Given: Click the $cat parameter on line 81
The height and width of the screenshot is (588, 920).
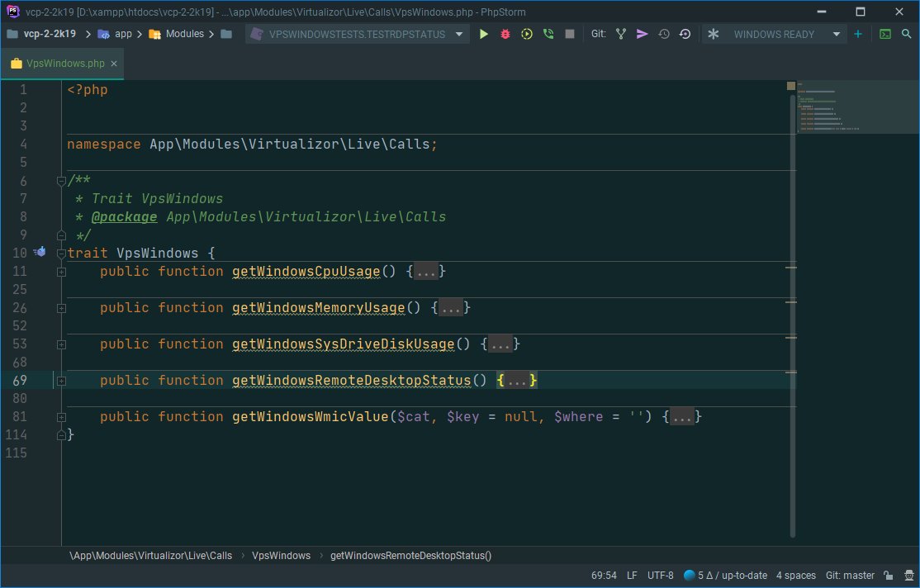Looking at the screenshot, I should click(414, 417).
